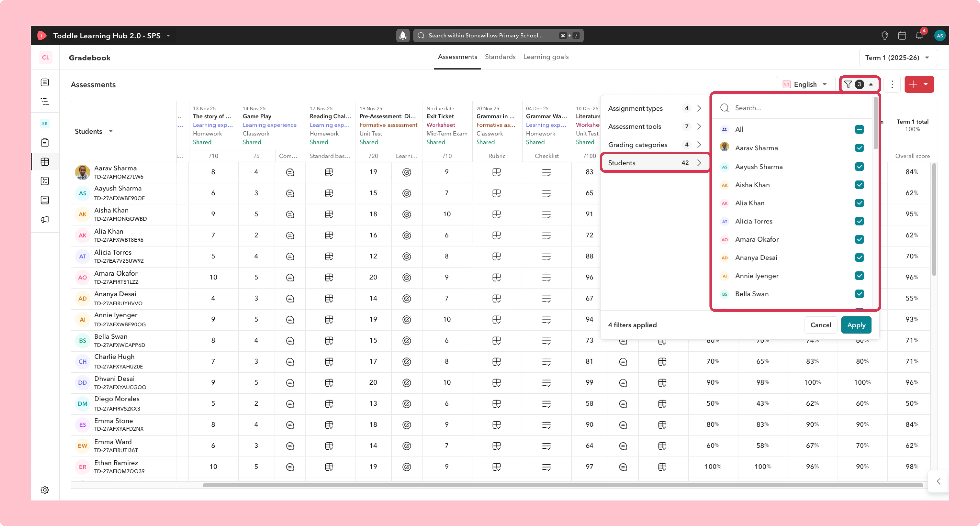Uncheck Ananya Desai in filter list

click(x=859, y=258)
